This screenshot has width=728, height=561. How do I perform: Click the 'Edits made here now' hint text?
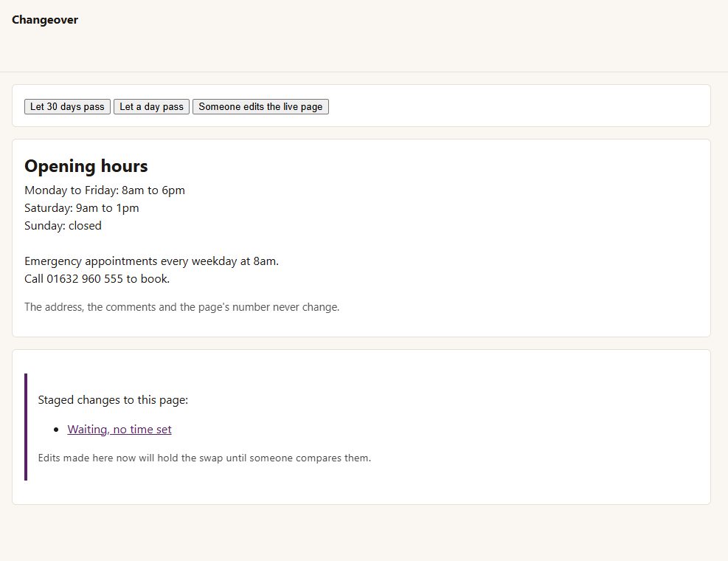[204, 458]
